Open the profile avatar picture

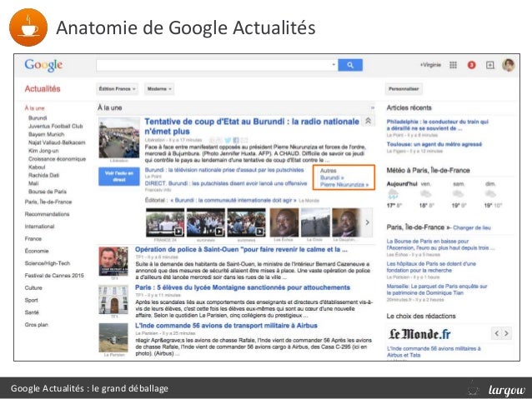pos(509,65)
